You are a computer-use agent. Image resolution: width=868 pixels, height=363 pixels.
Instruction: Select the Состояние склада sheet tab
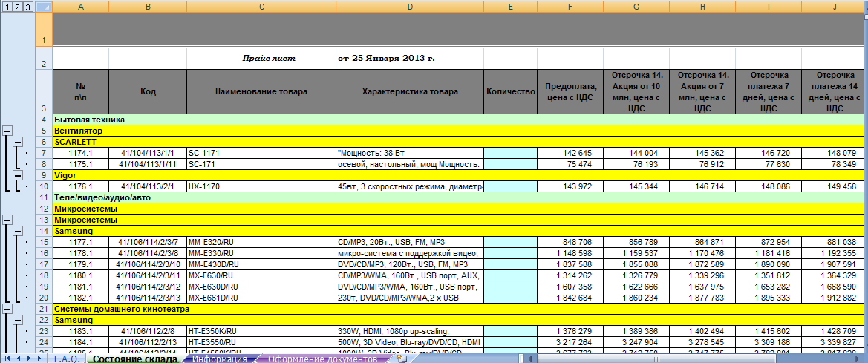click(134, 359)
